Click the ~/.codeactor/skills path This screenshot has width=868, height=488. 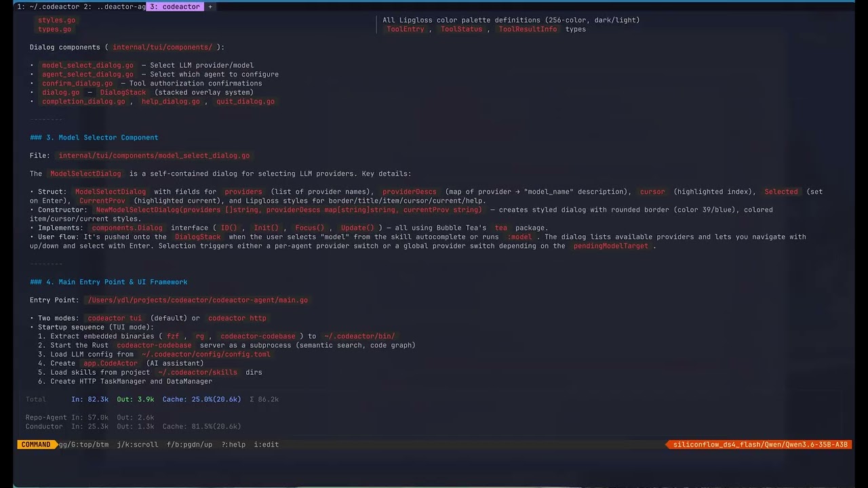(198, 372)
